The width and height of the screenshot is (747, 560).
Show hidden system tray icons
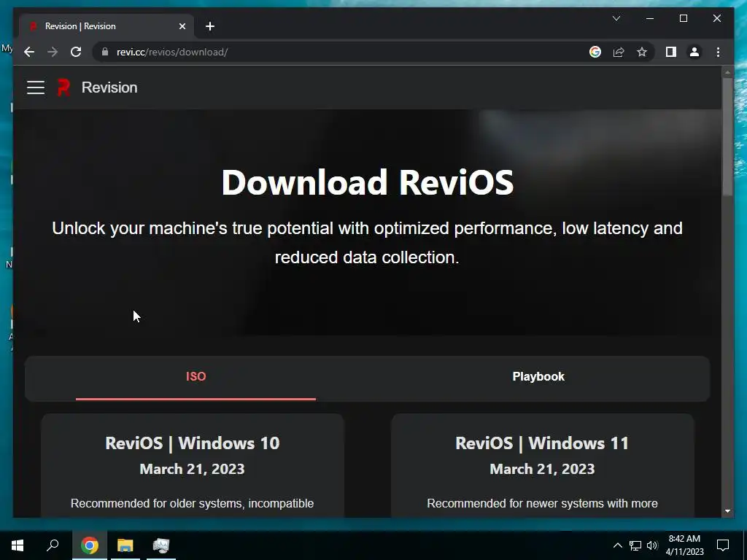point(617,545)
